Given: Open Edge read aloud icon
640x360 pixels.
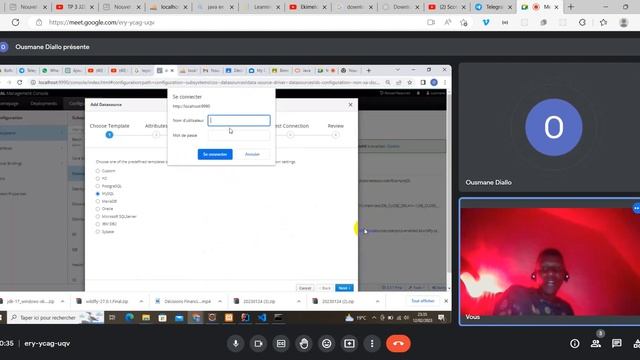Looking at the screenshot, I should pos(448,22).
